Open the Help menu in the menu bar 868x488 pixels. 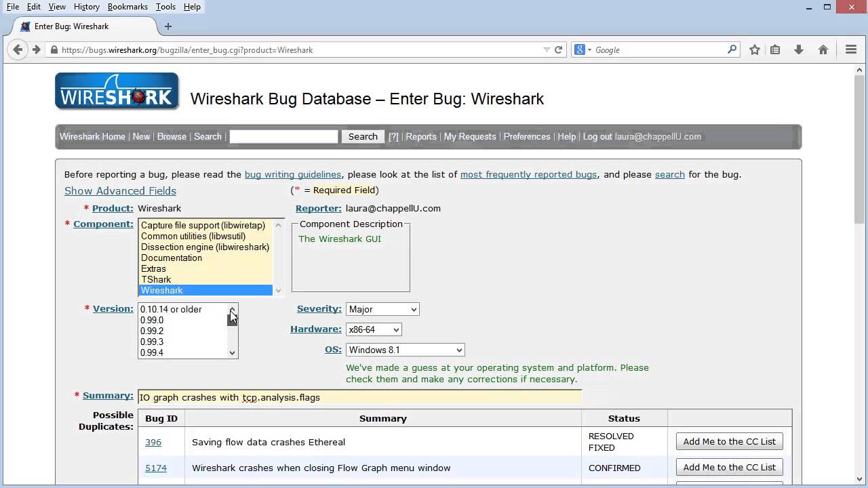[x=192, y=7]
